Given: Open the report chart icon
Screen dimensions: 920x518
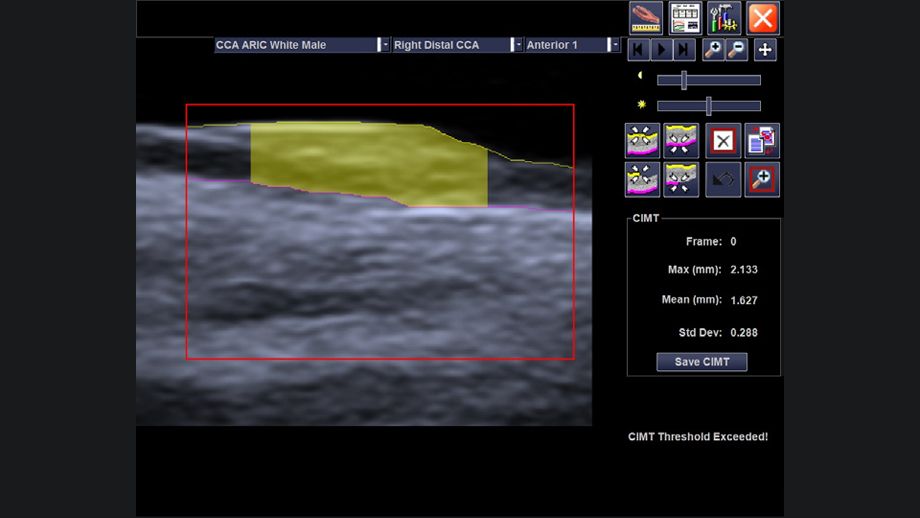Looking at the screenshot, I should coord(685,18).
